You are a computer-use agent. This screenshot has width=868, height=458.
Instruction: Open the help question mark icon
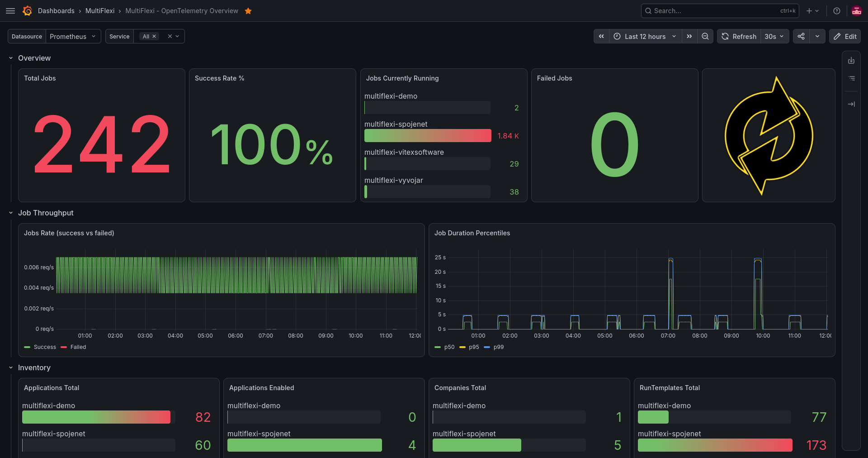[837, 11]
